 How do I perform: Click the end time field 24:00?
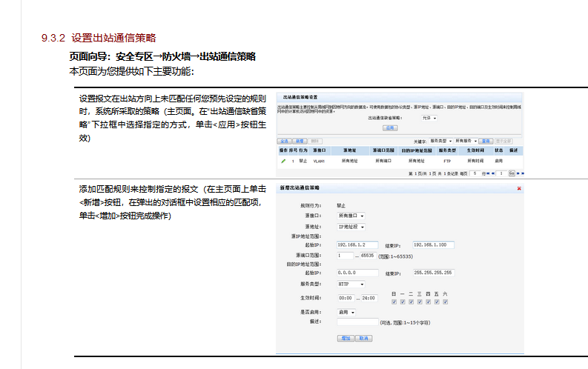click(x=369, y=298)
